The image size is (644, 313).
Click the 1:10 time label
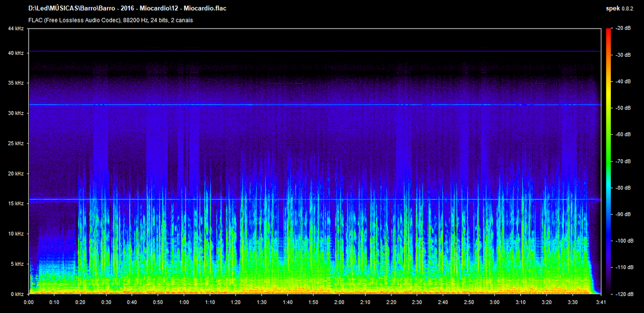tap(210, 302)
